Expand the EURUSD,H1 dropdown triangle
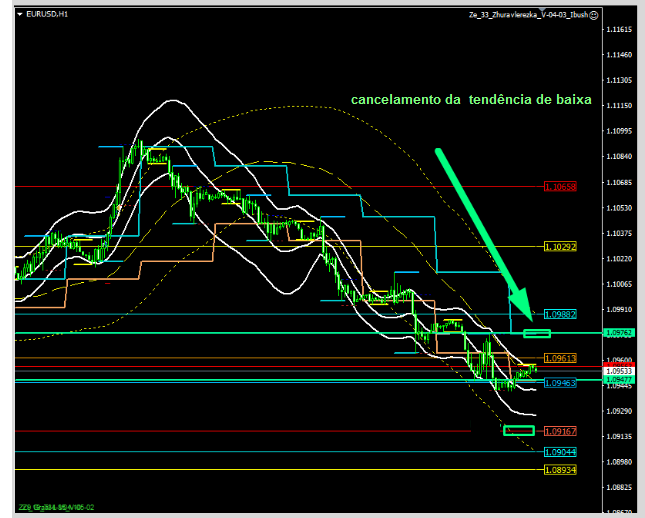Image resolution: width=645 pixels, height=518 pixels. [22, 15]
